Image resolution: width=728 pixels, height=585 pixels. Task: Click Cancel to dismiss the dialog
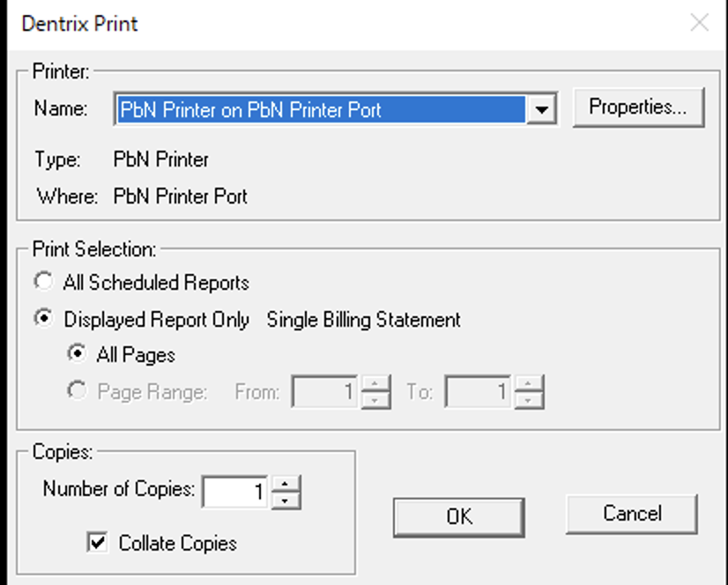631,514
